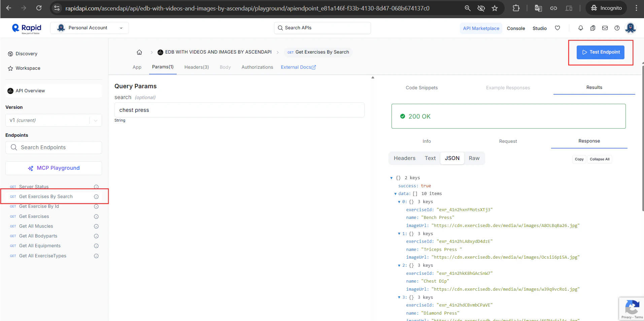
Task: Click the browser extensions puzzle icon
Action: [516, 8]
